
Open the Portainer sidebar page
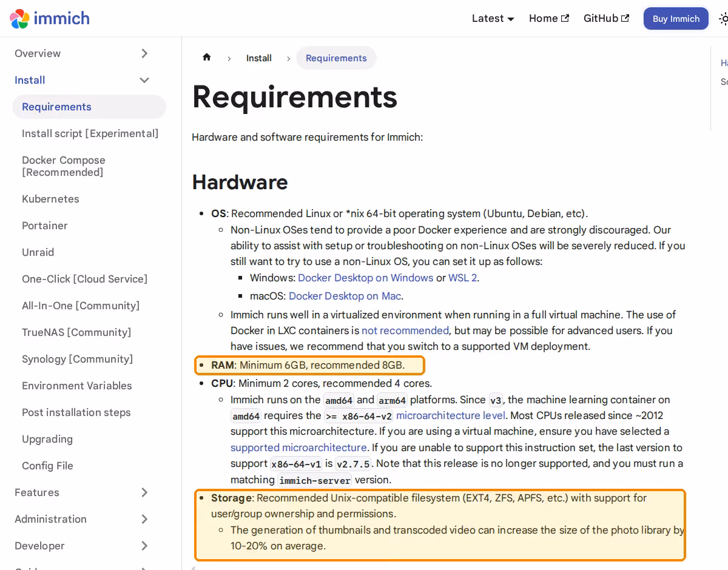45,226
